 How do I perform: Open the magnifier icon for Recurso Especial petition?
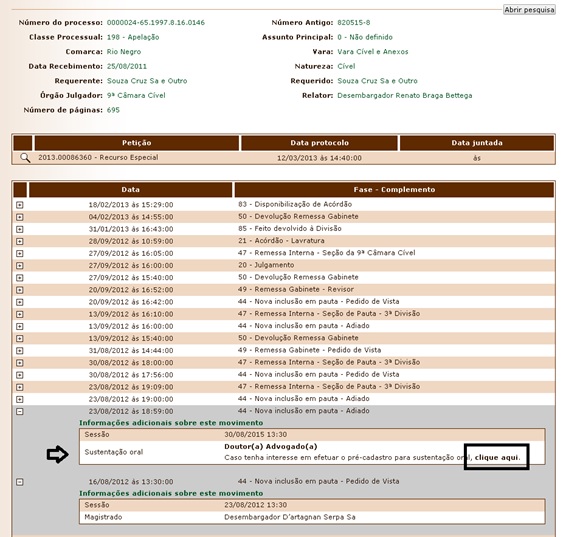(x=25, y=158)
